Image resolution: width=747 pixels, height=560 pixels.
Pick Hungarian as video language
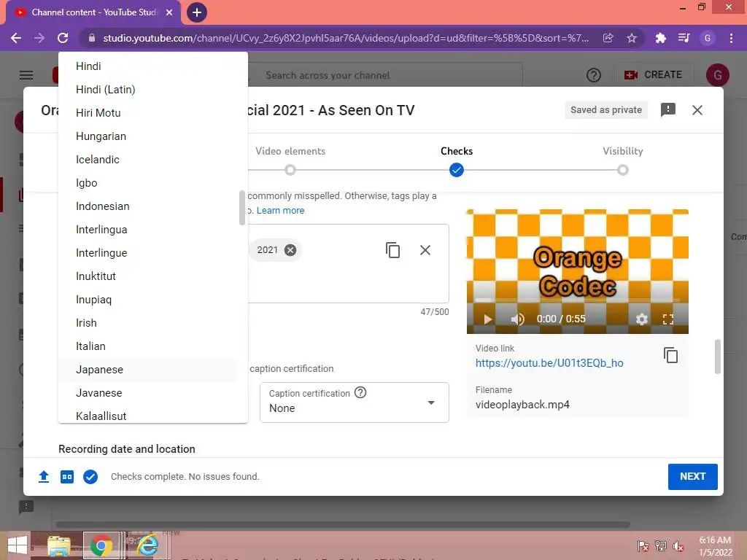(x=147, y=136)
